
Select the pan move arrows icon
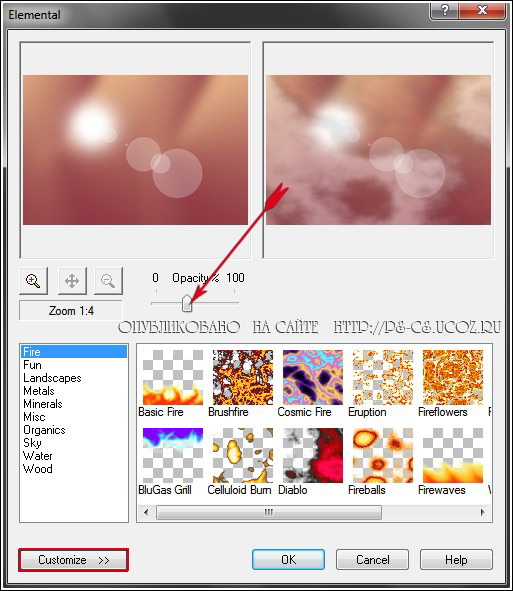point(72,281)
